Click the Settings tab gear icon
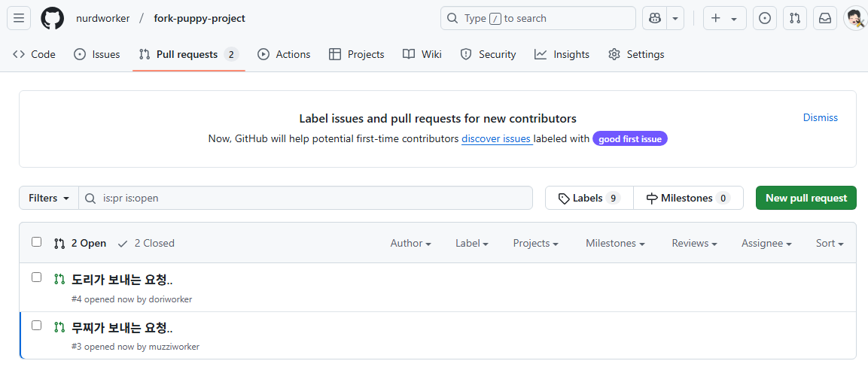Viewport: 868px width, 370px height. click(614, 54)
